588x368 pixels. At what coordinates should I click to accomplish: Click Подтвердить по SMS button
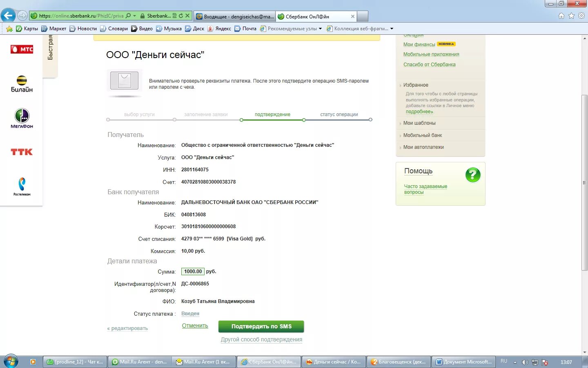pyautogui.click(x=261, y=326)
